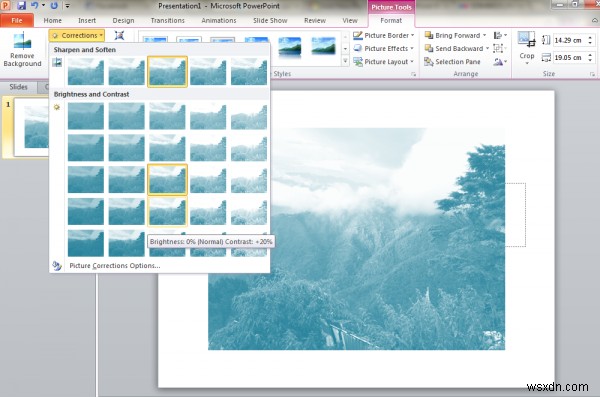The image size is (600, 397).
Task: Click the picture height field 14.29 cm
Action: coord(569,40)
